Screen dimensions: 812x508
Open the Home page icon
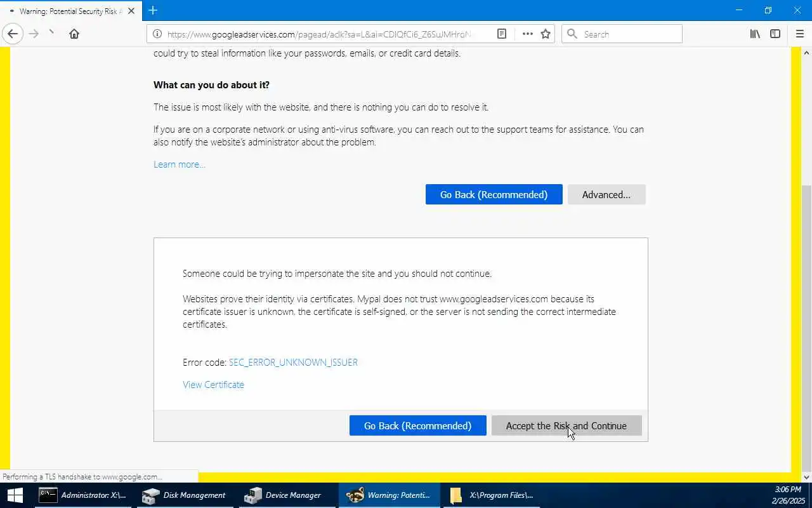point(74,34)
